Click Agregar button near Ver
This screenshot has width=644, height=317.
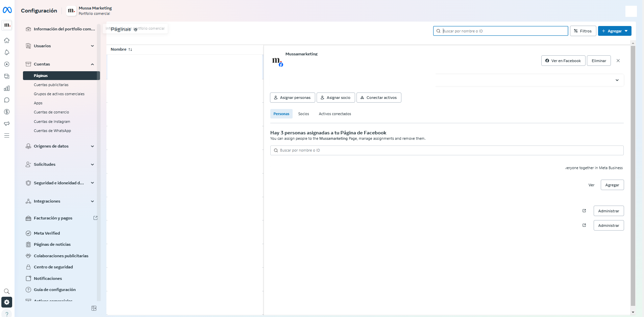pyautogui.click(x=612, y=185)
